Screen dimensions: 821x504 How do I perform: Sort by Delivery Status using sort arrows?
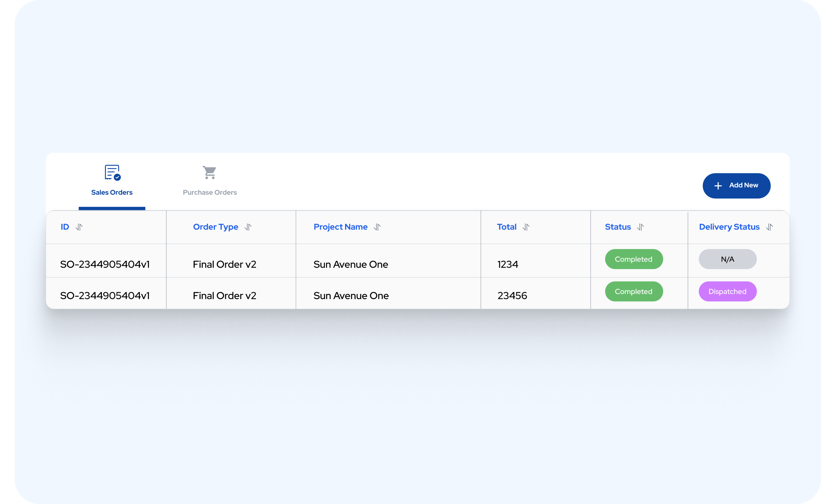(769, 227)
